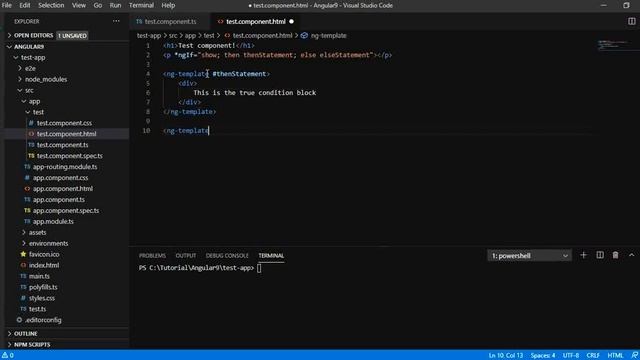This screenshot has height=360, width=640.
Task: Open app.component.css file
Action: pos(60,178)
